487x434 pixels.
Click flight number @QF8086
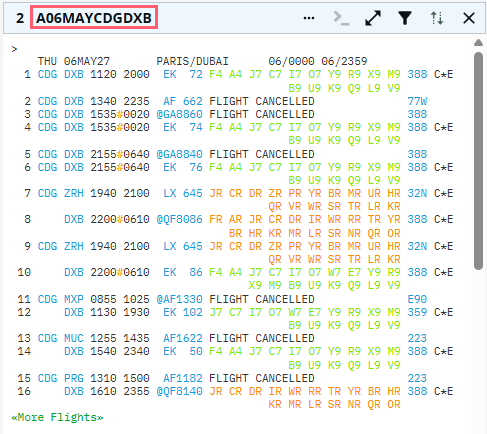pos(179,219)
